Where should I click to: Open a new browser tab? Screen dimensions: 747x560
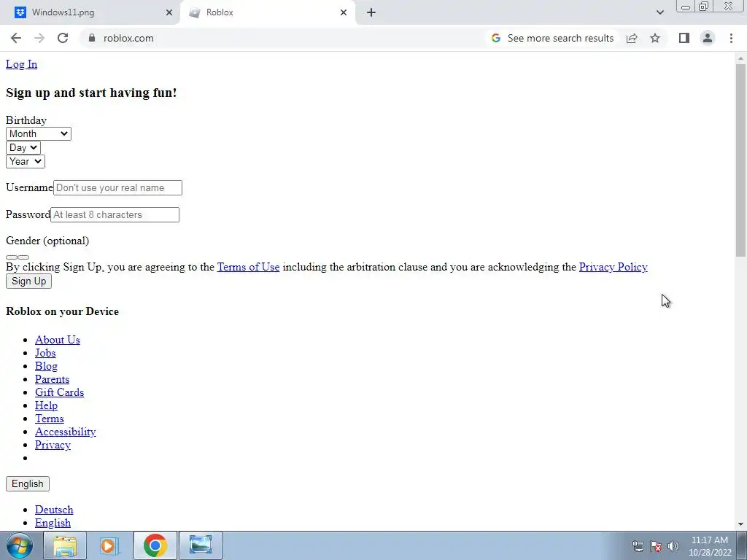[x=371, y=12]
